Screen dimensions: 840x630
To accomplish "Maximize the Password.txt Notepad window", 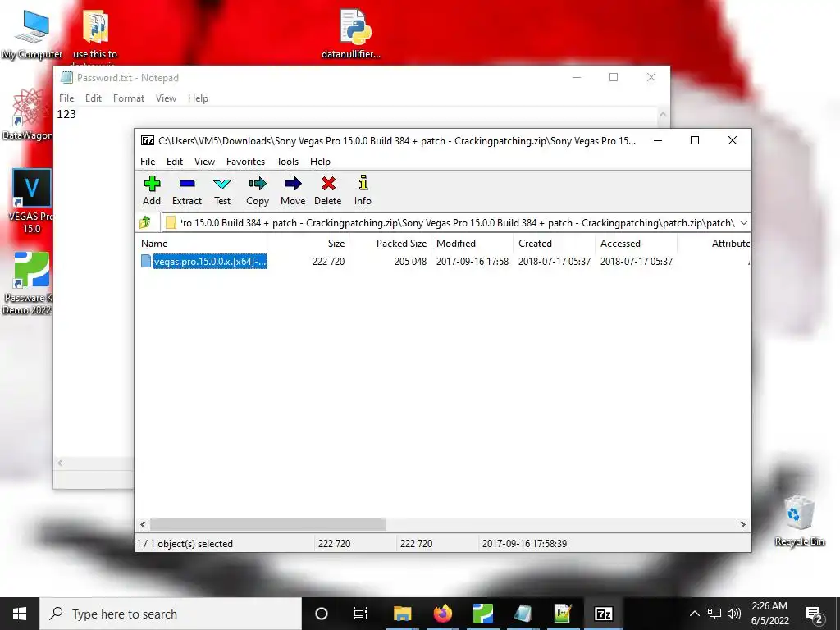I will click(x=614, y=77).
